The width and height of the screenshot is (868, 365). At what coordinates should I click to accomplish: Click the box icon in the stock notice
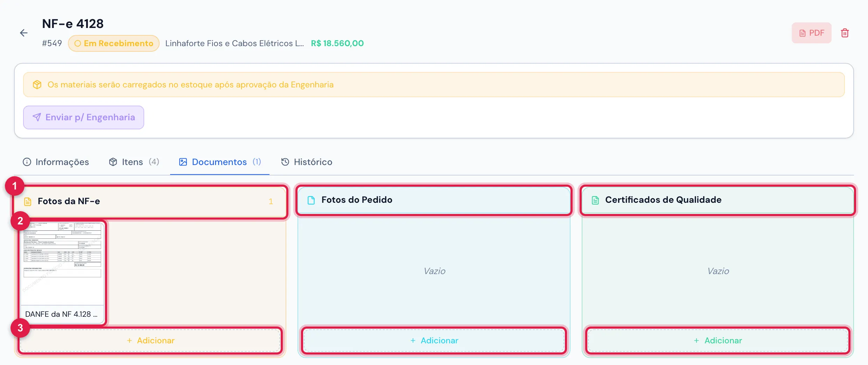coord(37,85)
